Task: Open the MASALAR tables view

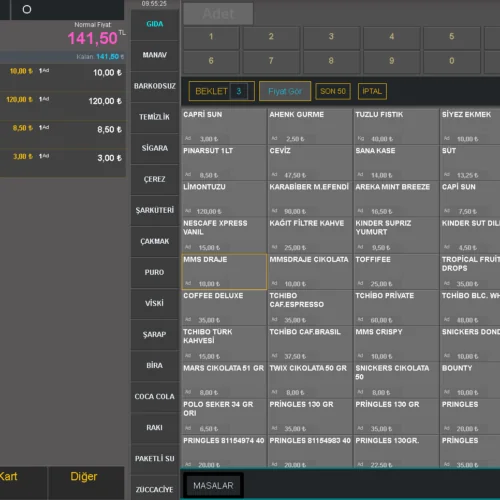Action: (213, 486)
